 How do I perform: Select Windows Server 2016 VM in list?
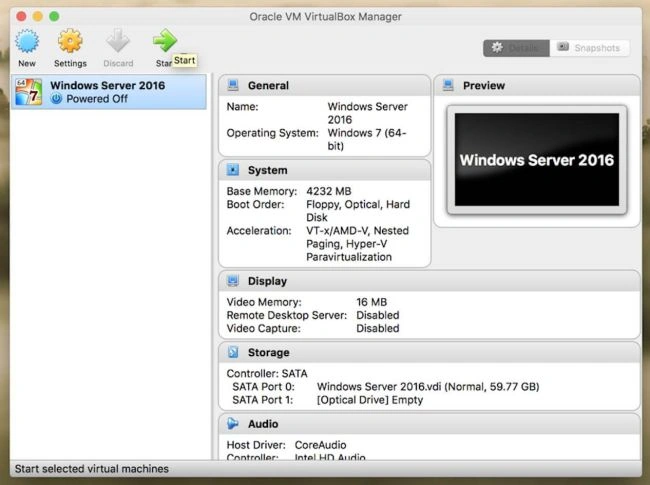(109, 92)
